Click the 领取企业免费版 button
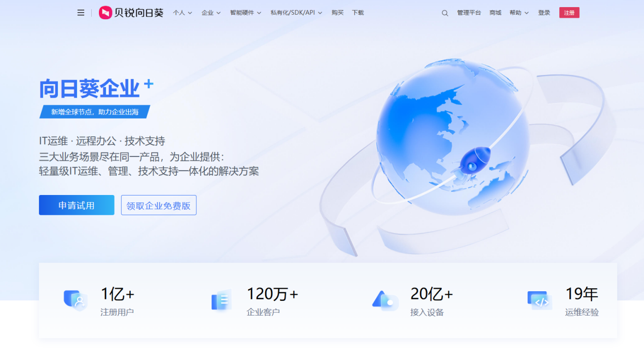Image resolution: width=644 pixels, height=354 pixels. click(159, 205)
